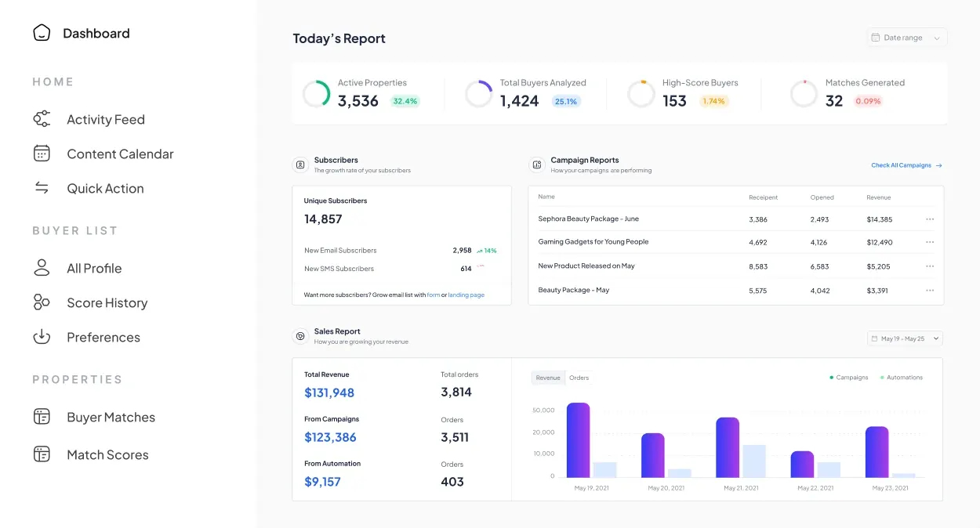980x528 pixels.
Task: Click the Total Buyers Analyzed progress ring
Action: pos(479,94)
